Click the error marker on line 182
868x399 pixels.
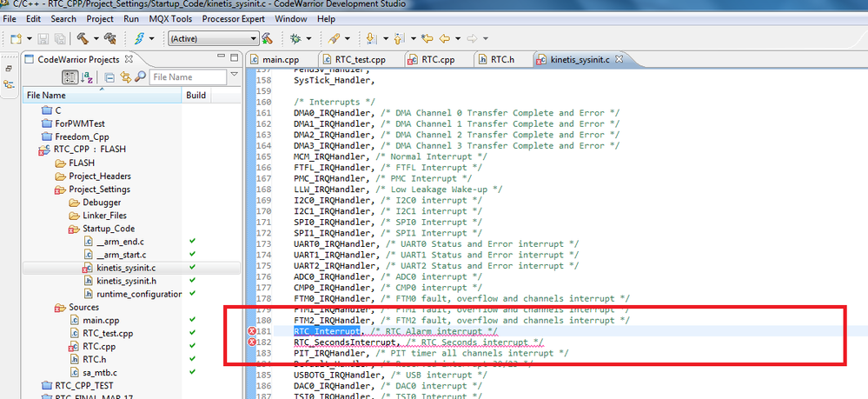point(253,342)
